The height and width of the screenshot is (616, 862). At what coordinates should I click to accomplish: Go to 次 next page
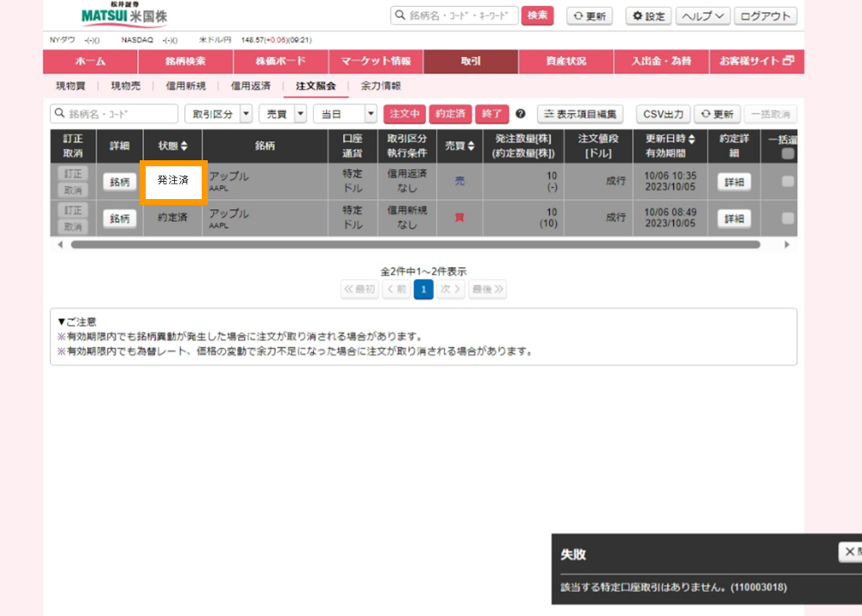click(x=450, y=289)
